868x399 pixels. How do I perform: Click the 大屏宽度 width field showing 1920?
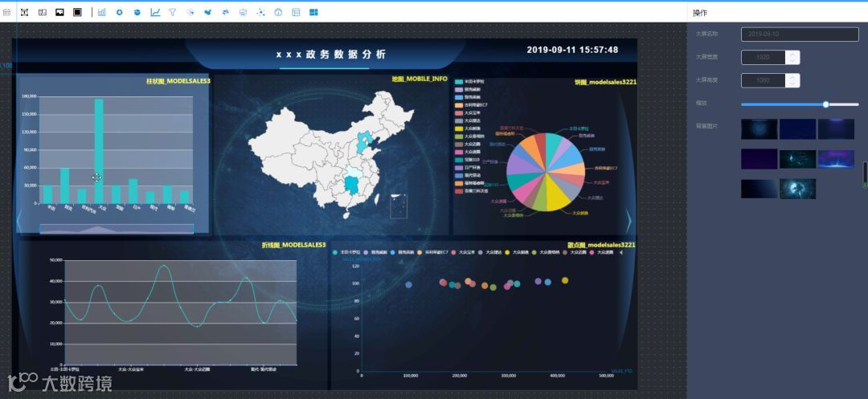click(764, 58)
